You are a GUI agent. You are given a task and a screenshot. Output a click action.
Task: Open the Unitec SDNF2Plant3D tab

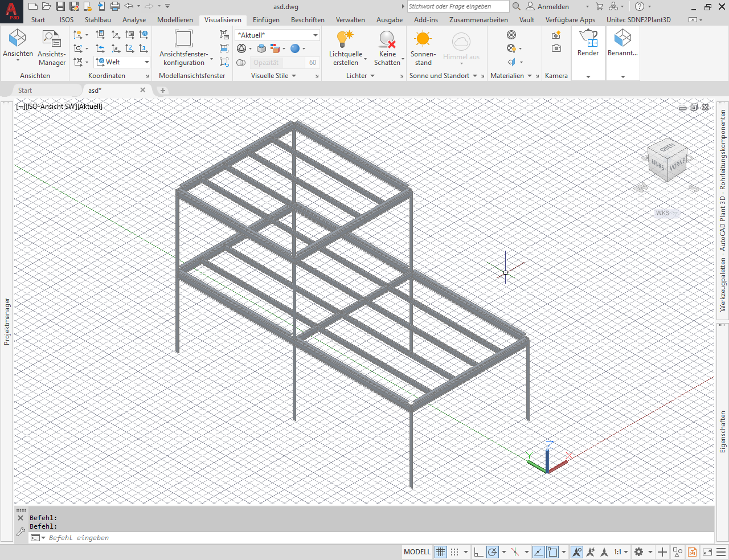[638, 19]
